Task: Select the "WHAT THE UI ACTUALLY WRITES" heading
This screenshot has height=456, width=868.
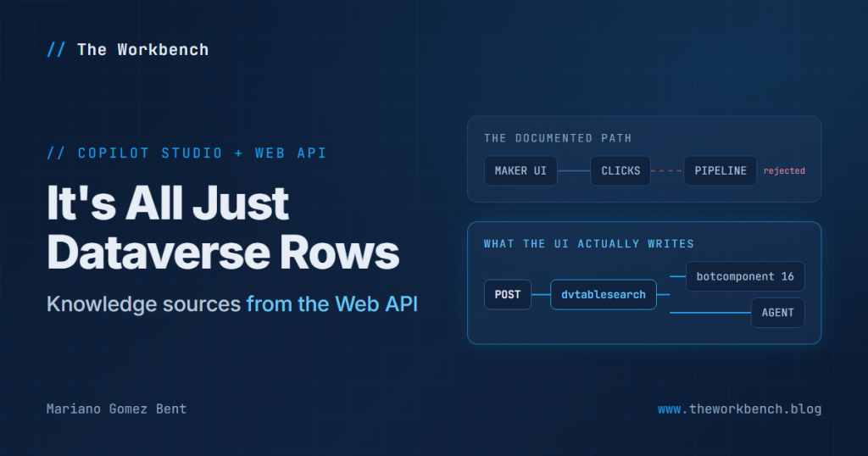Action: pos(588,243)
